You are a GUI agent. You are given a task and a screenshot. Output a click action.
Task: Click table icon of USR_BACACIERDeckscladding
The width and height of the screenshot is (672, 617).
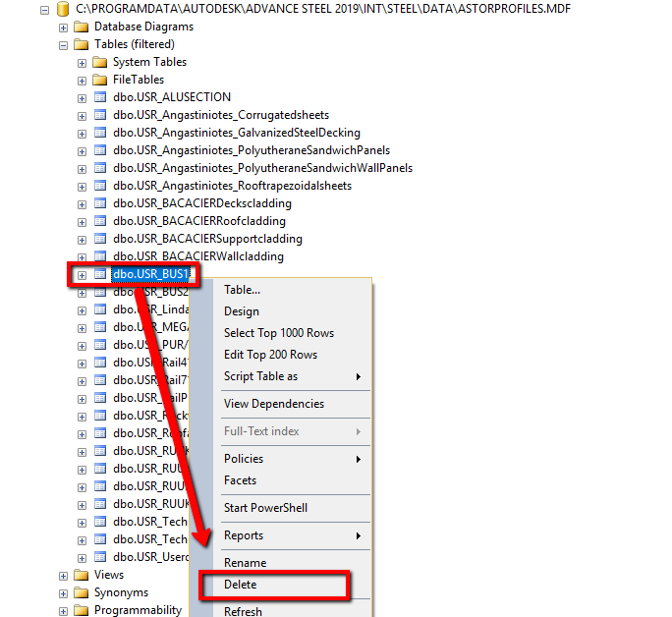click(x=100, y=203)
